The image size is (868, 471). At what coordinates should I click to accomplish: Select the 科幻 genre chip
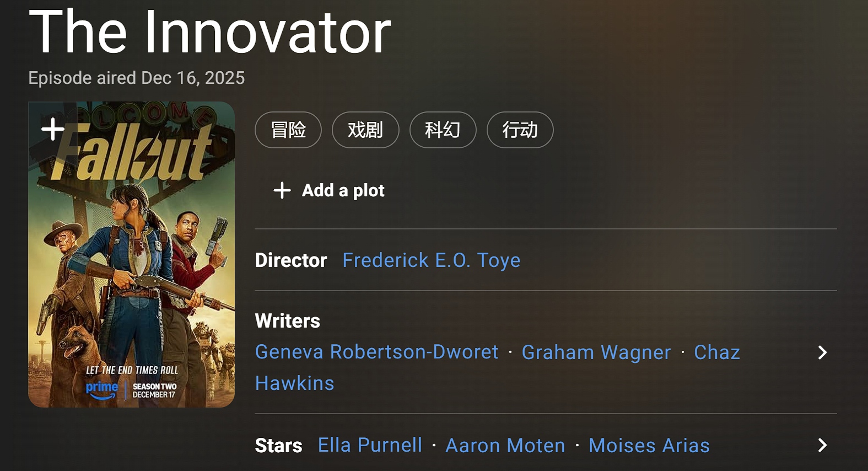click(x=443, y=130)
